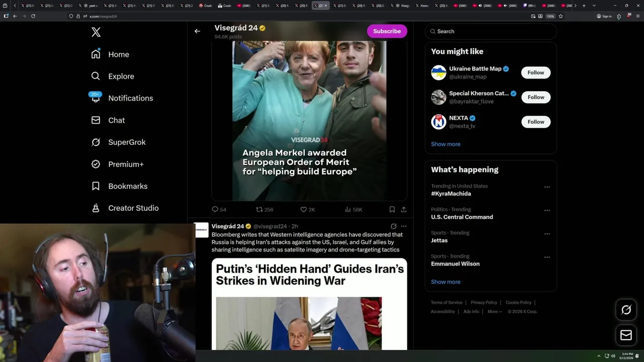
Task: Open Visegrád 24 avatar on Bloomberg post
Action: 202,230
